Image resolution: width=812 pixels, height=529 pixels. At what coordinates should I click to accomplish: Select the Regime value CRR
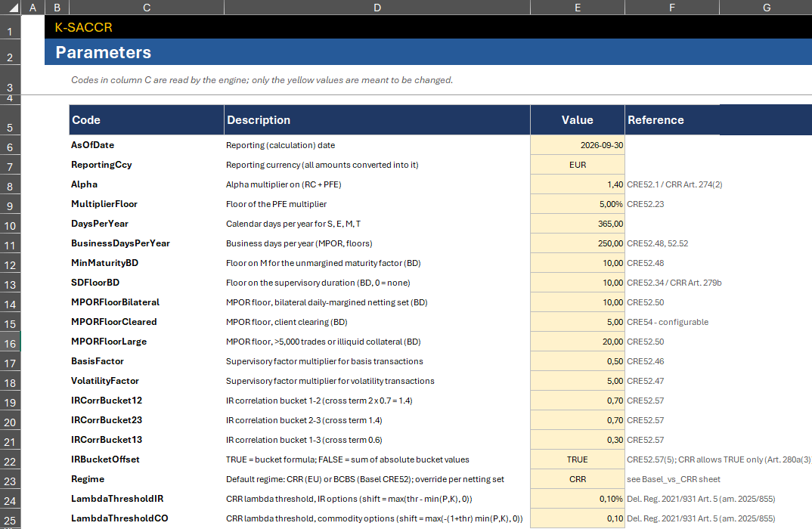pyautogui.click(x=578, y=479)
